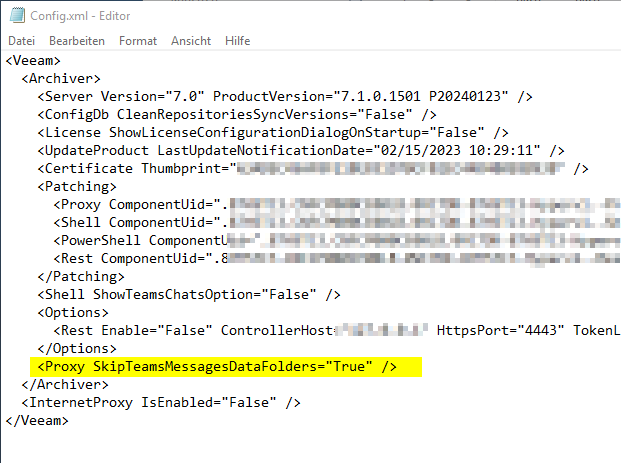Click the Certificate Thumbprint line
Image resolution: width=621 pixels, height=463 pixels.
313,169
